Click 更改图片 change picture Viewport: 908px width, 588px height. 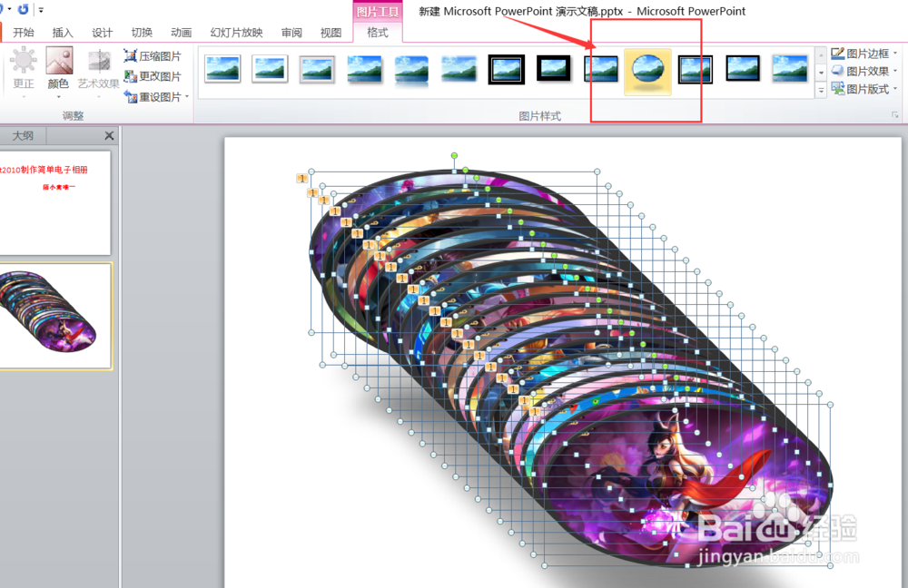(x=153, y=76)
